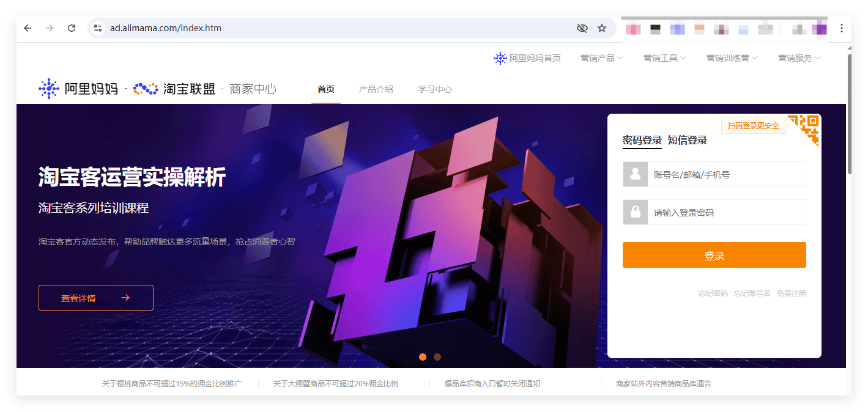Viewport: 868px width, 412px height.
Task: Go back using the browser back arrow
Action: coord(28,28)
